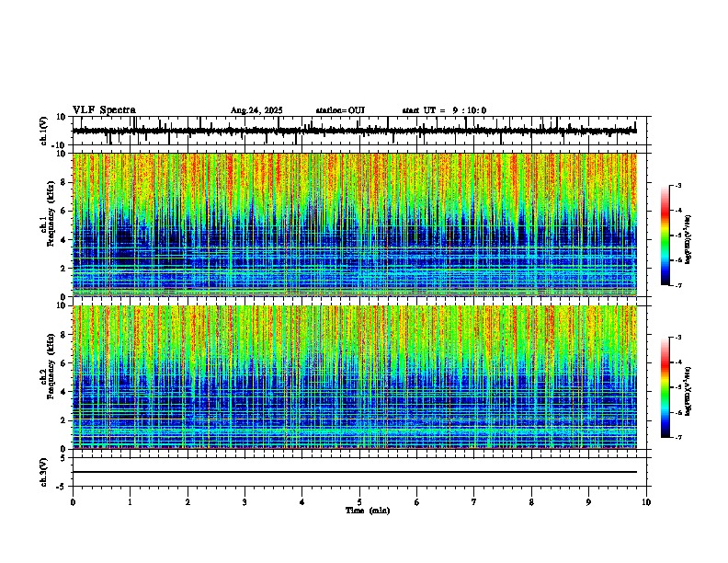Click the 'start UT = 9:10:0' label

444,110
